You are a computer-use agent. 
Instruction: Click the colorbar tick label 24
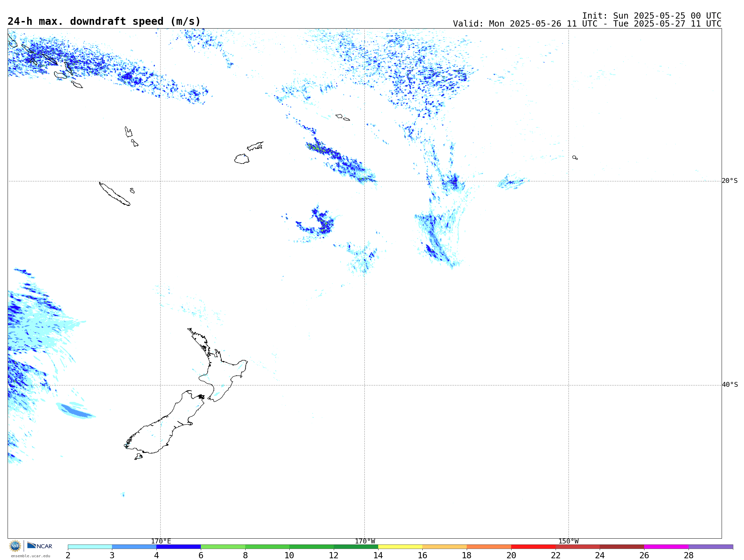(600, 556)
